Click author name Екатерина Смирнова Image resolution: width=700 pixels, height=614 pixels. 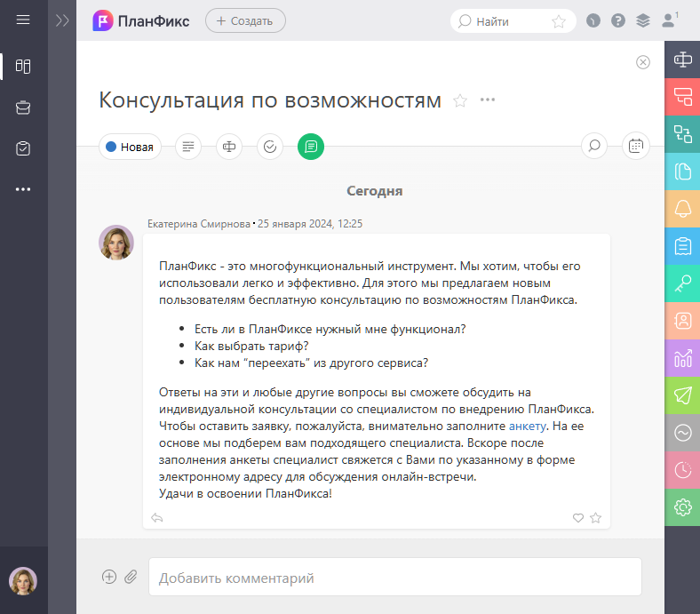coord(199,224)
